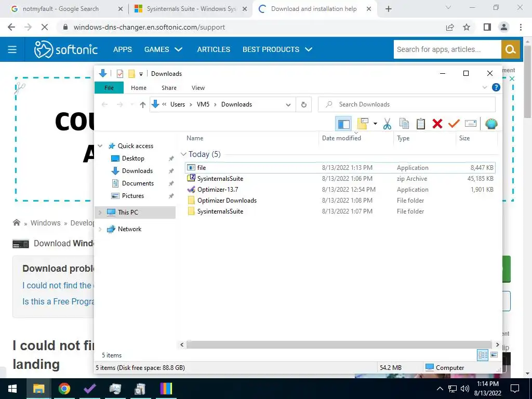Click the Paste clipboard icon
Screen dimensions: 532x399
[420, 124]
